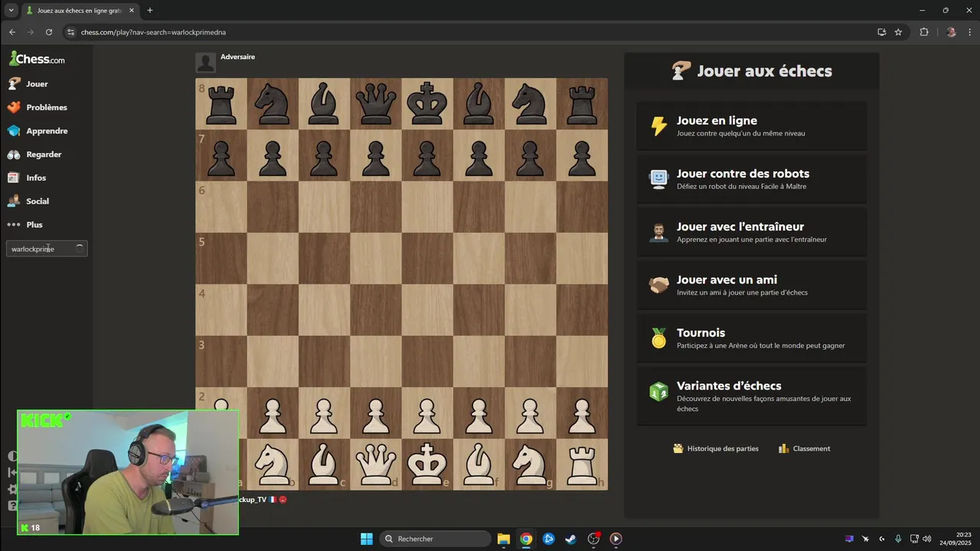980x551 pixels.
Task: Select the black knight on b8
Action: click(x=273, y=103)
